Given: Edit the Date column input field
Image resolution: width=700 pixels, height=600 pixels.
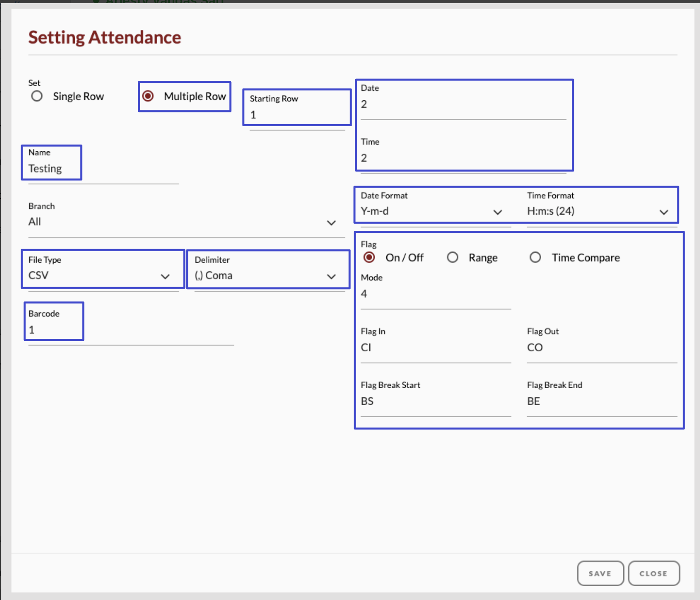Looking at the screenshot, I should (x=463, y=105).
